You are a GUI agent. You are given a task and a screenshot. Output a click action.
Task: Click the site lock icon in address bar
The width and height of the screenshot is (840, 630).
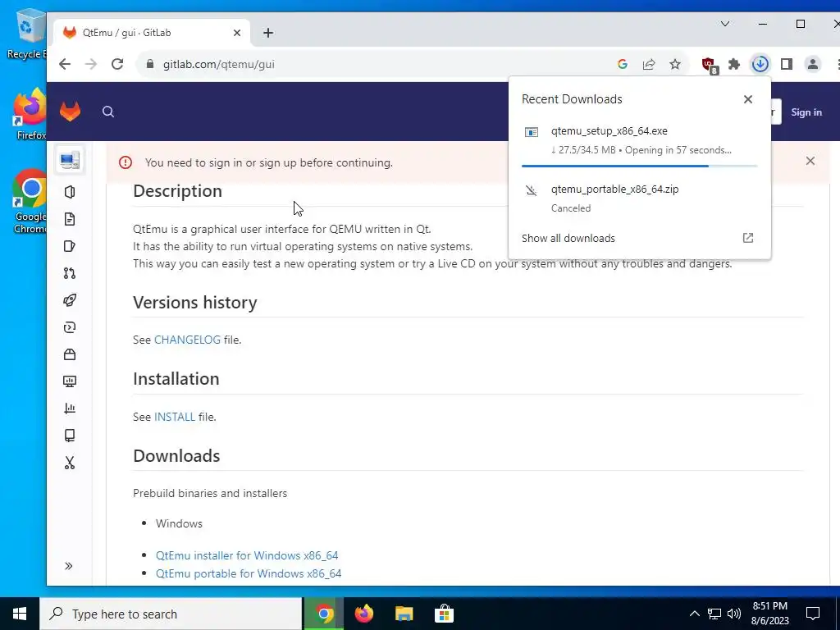tap(150, 64)
